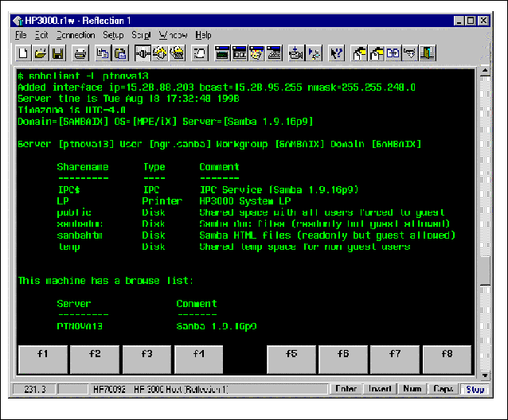Image resolution: width=508 pixels, height=420 pixels.
Task: Maximize the Reflection window
Action: tap(471, 21)
